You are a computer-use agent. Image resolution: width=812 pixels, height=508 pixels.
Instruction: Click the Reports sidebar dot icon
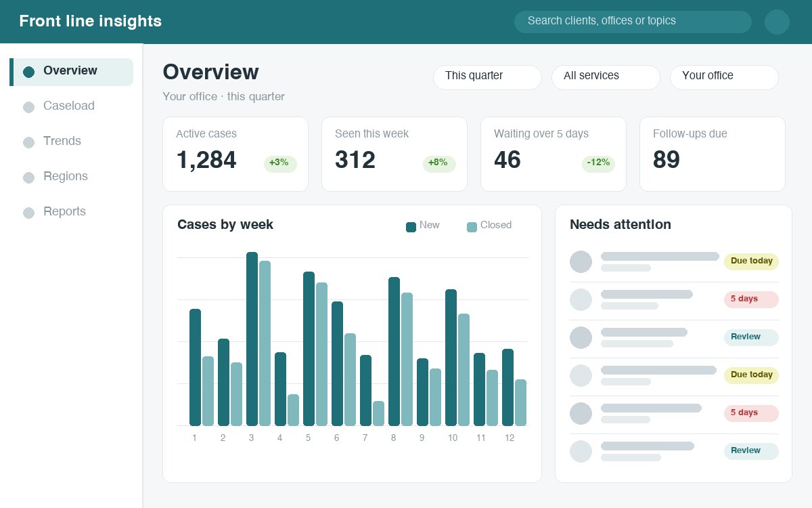28,213
